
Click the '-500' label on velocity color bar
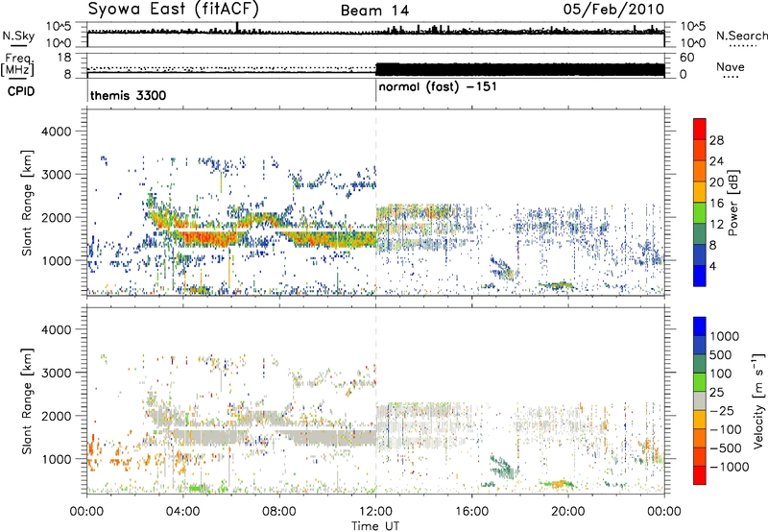tap(727, 448)
